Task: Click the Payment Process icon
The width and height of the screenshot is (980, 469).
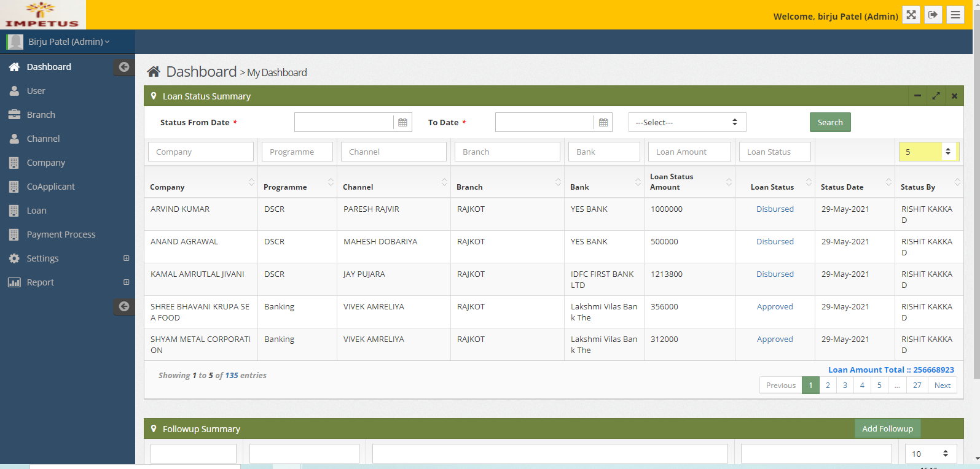Action: pos(14,234)
